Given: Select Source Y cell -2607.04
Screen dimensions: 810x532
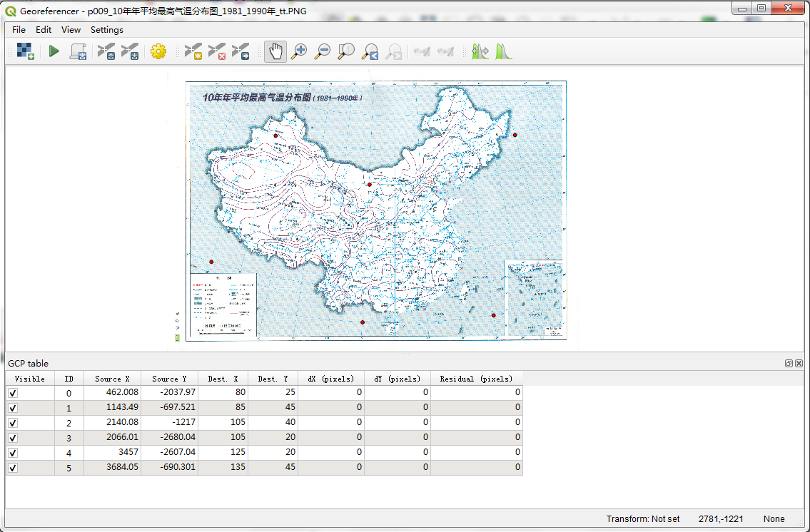Looking at the screenshot, I should pos(169,453).
